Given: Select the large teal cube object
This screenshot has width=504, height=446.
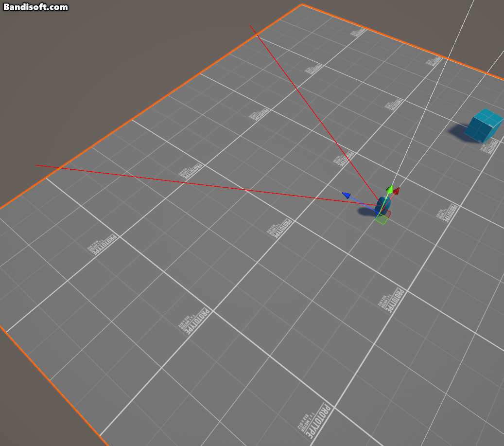Looking at the screenshot, I should [x=485, y=125].
